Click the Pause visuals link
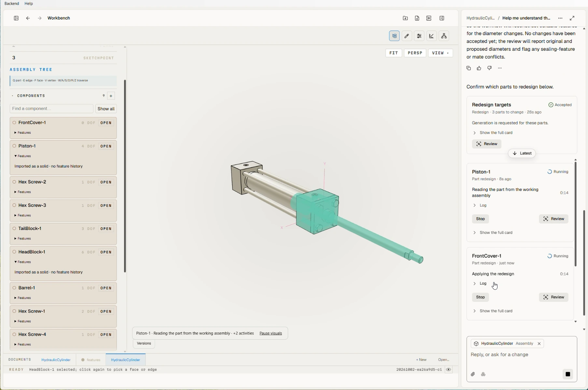Image resolution: width=588 pixels, height=390 pixels. pos(271,333)
